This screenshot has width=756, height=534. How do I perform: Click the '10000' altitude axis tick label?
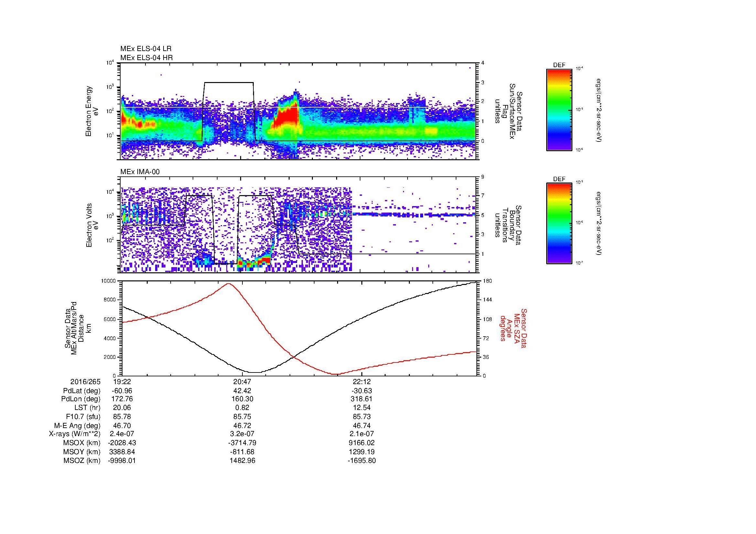pos(109,281)
